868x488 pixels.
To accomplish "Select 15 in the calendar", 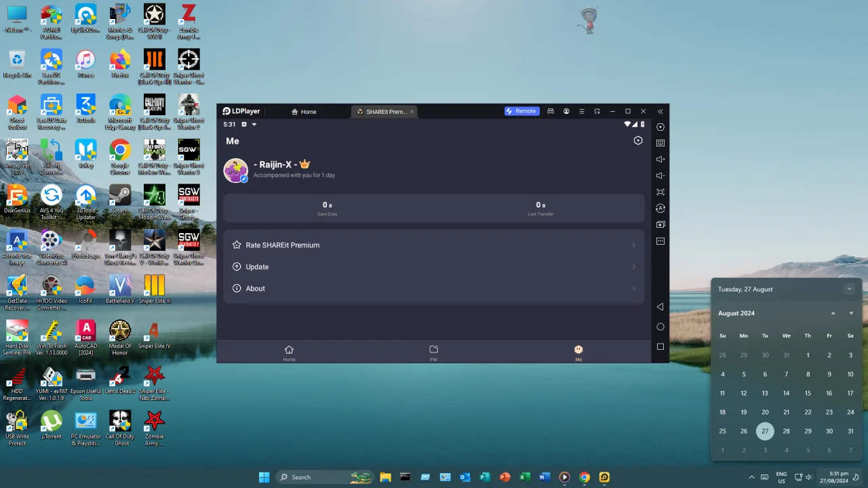I will pyautogui.click(x=808, y=393).
